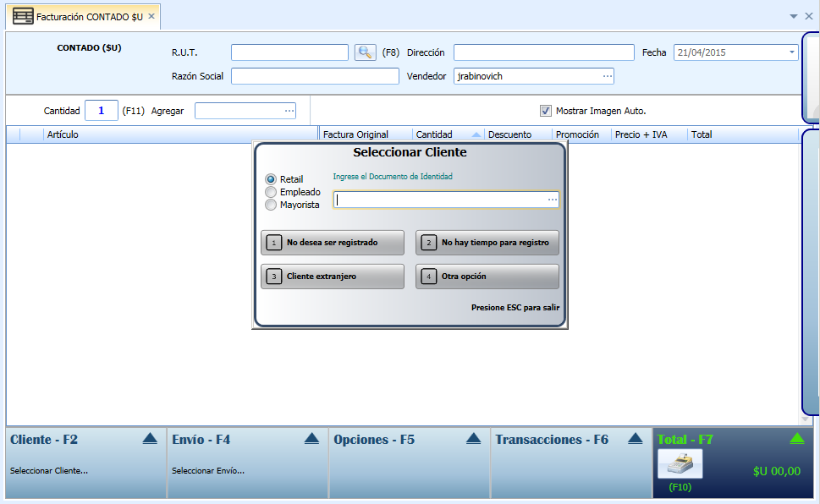Click the cash register icon in Total
The height and width of the screenshot is (504, 820).
[680, 463]
